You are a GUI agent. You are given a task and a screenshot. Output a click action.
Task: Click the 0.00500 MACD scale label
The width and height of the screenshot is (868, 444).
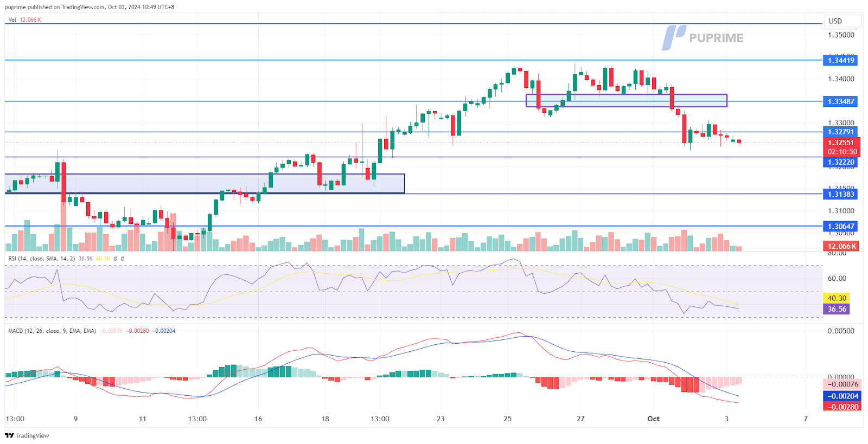click(841, 331)
